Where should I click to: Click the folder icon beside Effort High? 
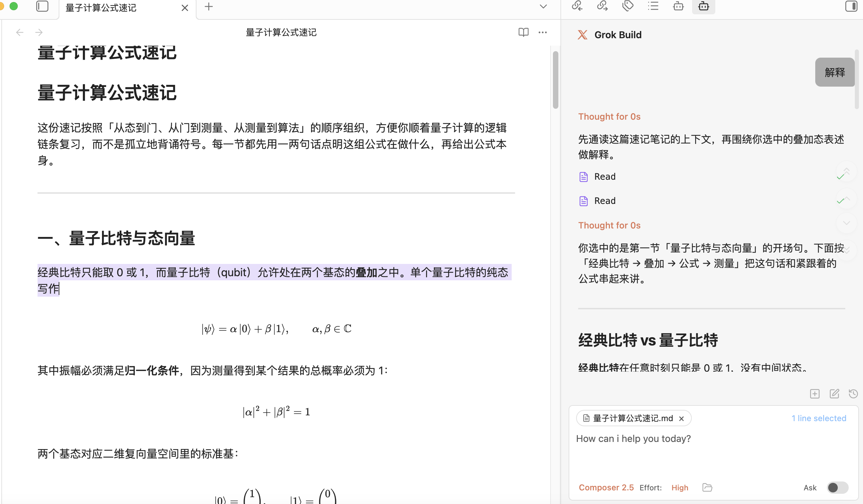[x=707, y=488]
